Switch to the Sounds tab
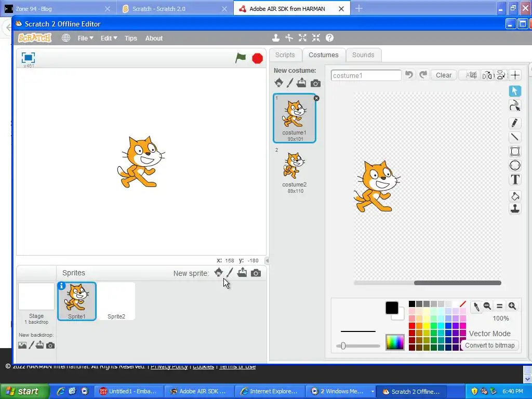 coord(363,55)
